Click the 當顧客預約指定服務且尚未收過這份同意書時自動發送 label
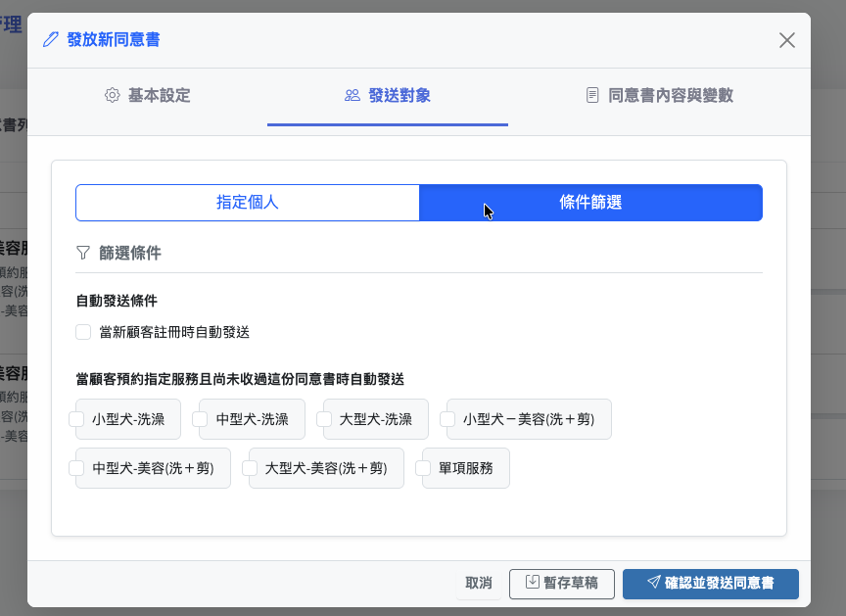Viewport: 846px width, 616px height. pos(240,379)
